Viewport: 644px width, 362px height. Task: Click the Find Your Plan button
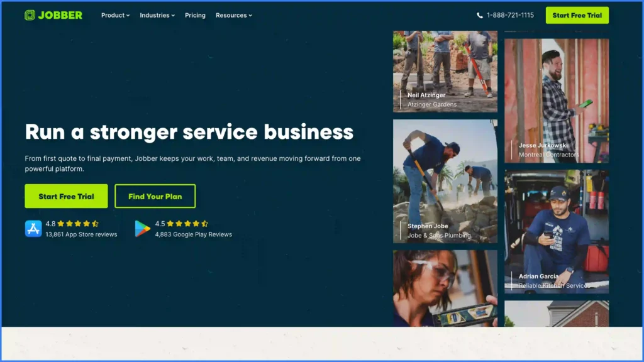pos(155,196)
